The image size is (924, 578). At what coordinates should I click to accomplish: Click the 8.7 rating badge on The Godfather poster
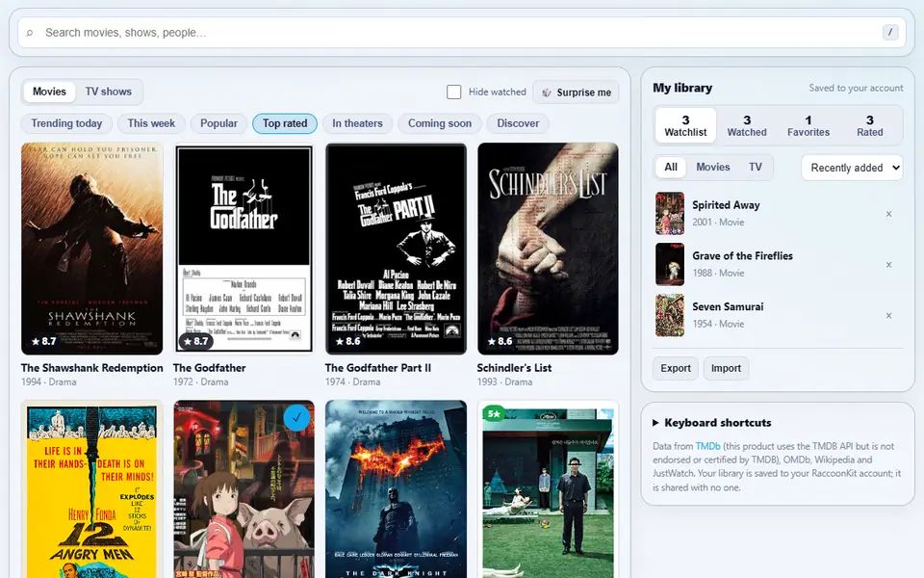click(195, 341)
